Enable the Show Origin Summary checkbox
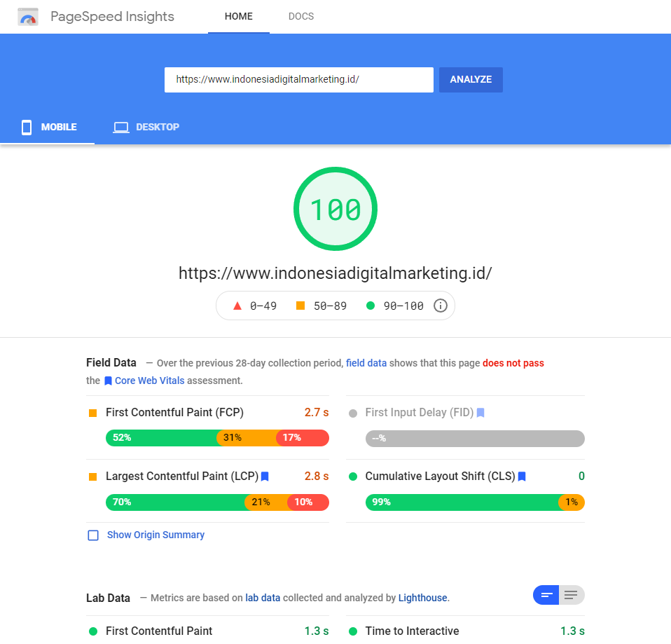Image resolution: width=671 pixels, height=644 pixels. [93, 535]
